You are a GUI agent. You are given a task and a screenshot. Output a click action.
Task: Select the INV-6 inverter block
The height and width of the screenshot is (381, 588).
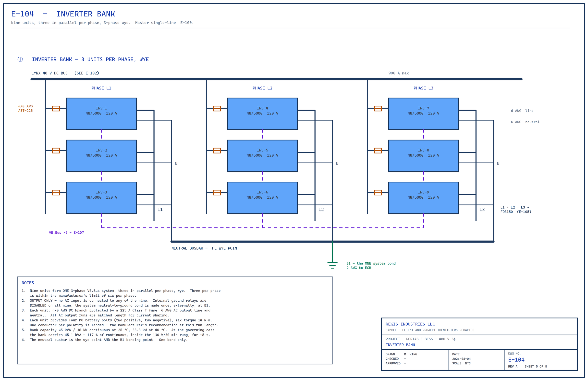click(x=262, y=198)
